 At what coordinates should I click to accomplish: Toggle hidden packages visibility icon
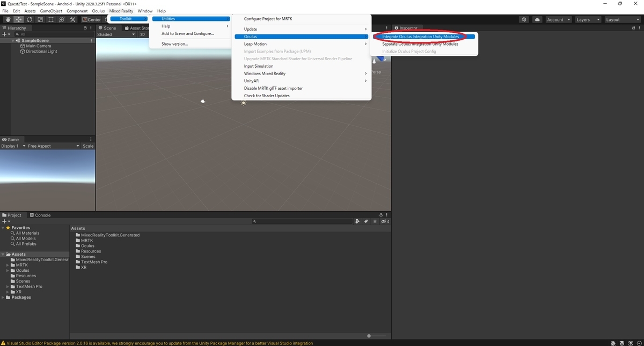pos(385,221)
